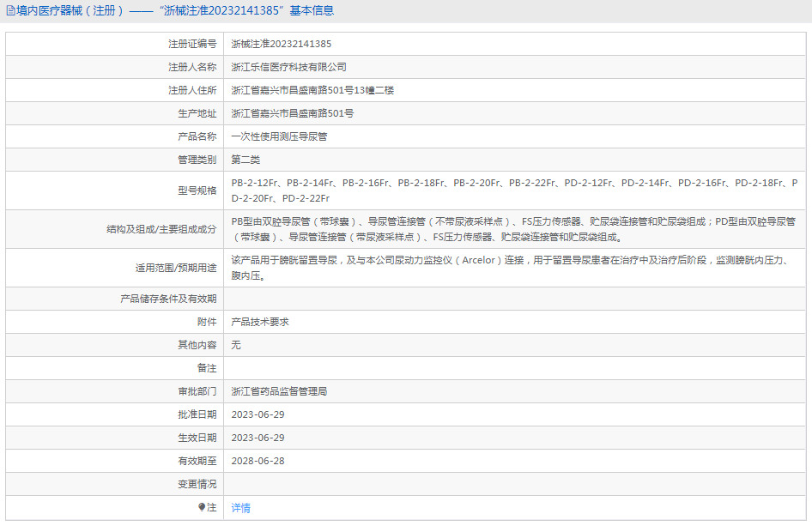Click the 适用范围/预期用途 label

pos(176,269)
